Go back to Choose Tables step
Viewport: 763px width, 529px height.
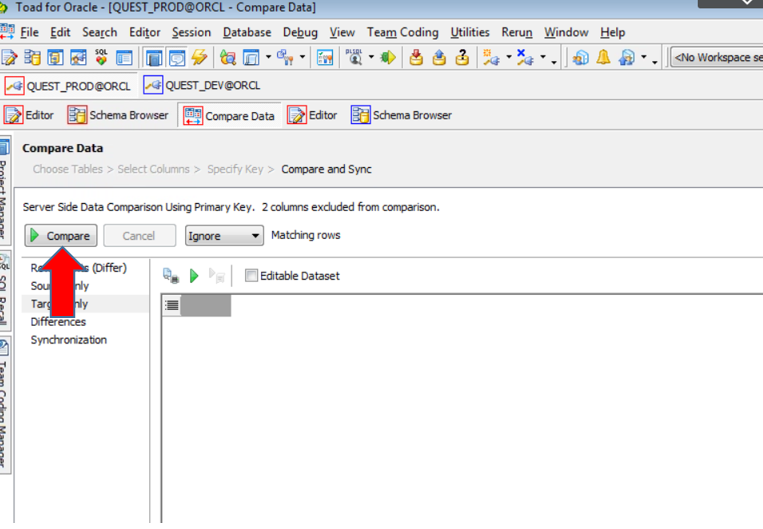tap(68, 169)
